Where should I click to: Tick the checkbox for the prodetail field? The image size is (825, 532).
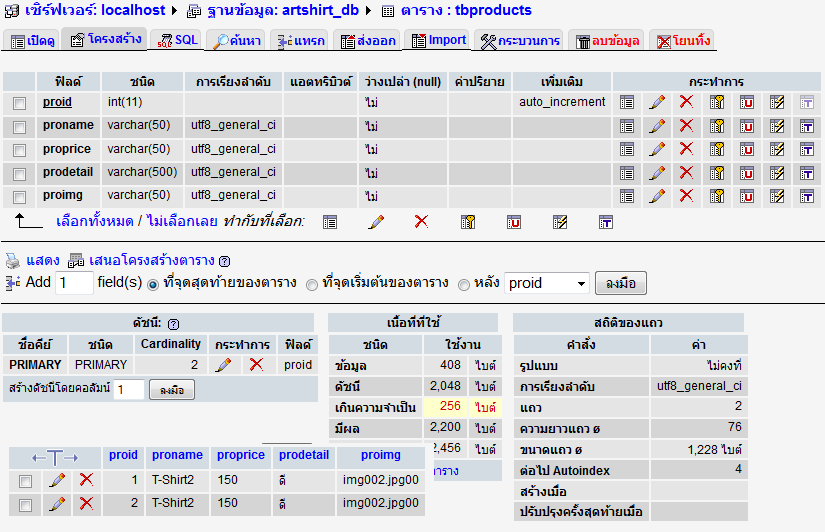19,173
